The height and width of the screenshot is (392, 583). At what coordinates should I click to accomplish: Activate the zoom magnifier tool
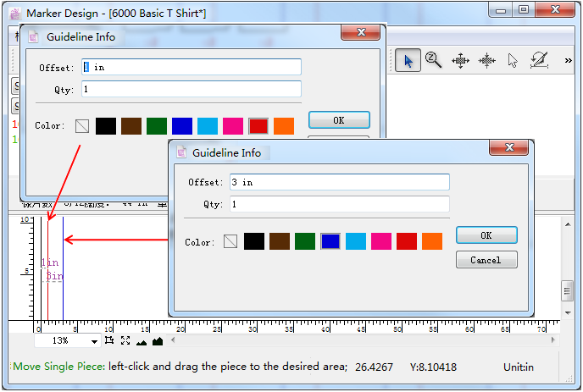434,61
